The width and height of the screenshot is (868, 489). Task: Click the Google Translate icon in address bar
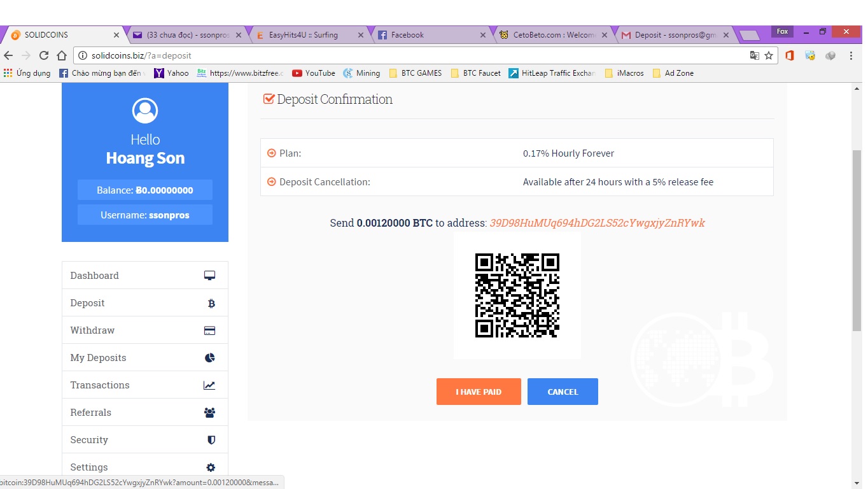(x=755, y=55)
